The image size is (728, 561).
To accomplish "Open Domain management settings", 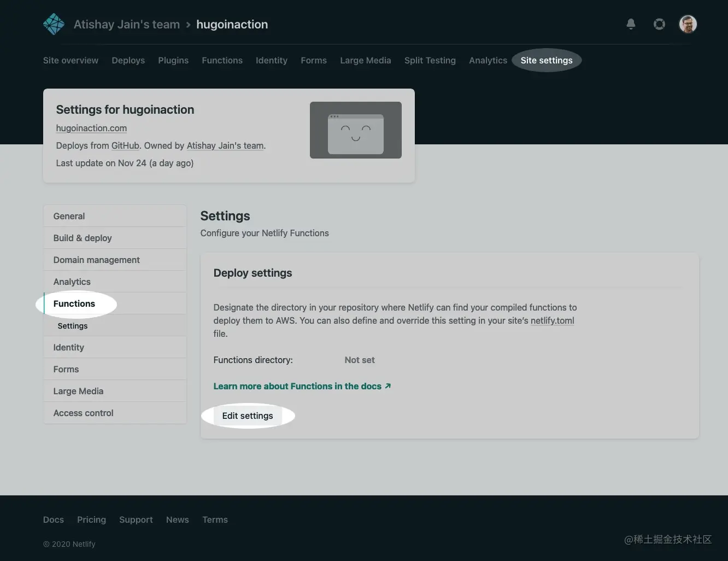I will tap(115, 260).
